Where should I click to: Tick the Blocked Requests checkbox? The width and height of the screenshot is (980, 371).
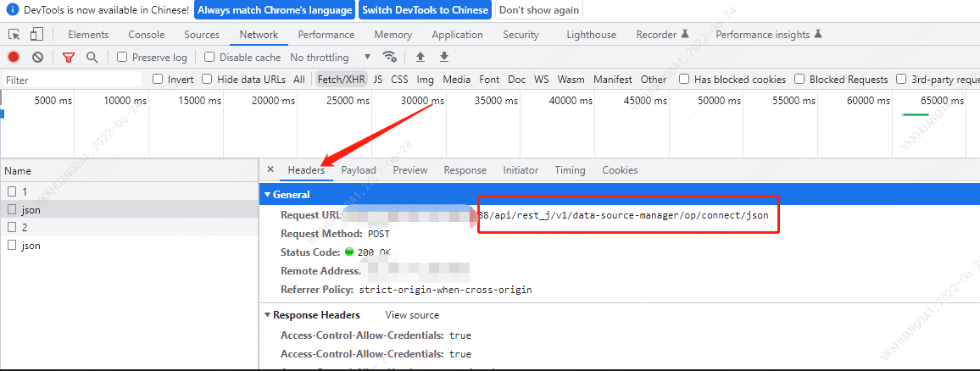coord(799,80)
